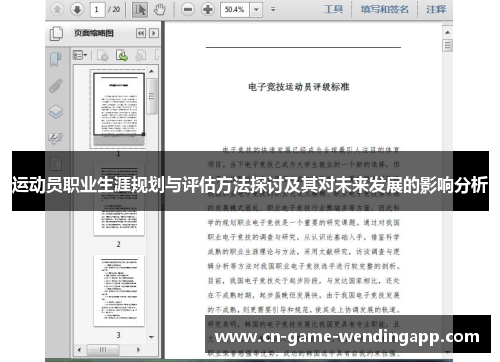This screenshot has height=362, width=500.
Task: Open the 注释 comments pane
Action: pyautogui.click(x=436, y=9)
